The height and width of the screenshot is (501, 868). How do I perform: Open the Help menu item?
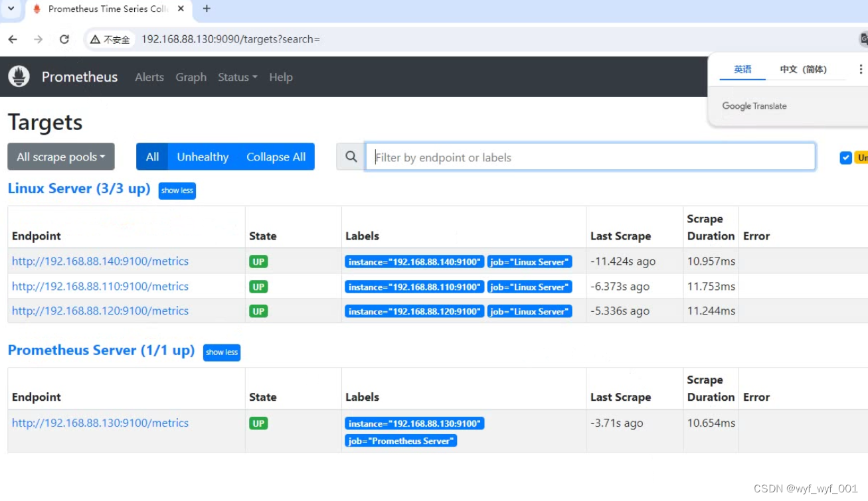(x=281, y=77)
